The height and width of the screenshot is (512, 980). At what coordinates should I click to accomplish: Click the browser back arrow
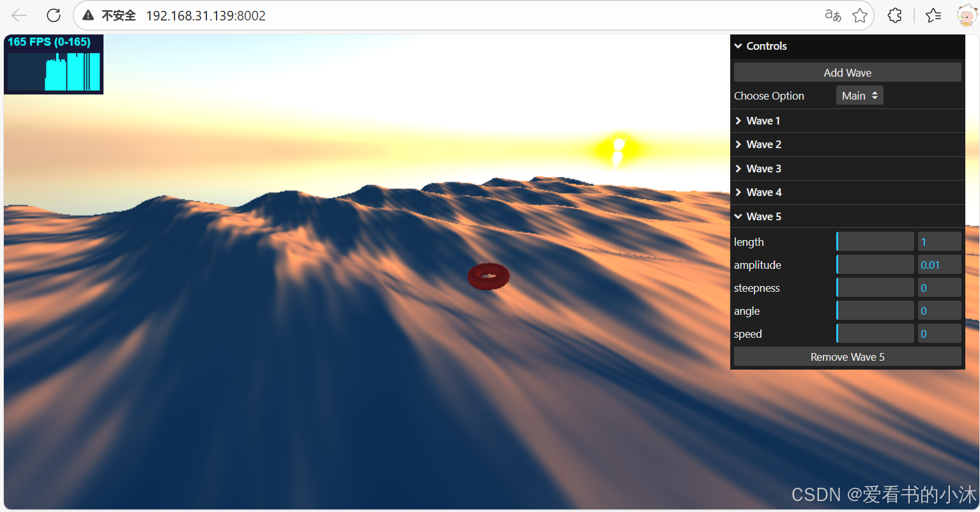[x=19, y=15]
